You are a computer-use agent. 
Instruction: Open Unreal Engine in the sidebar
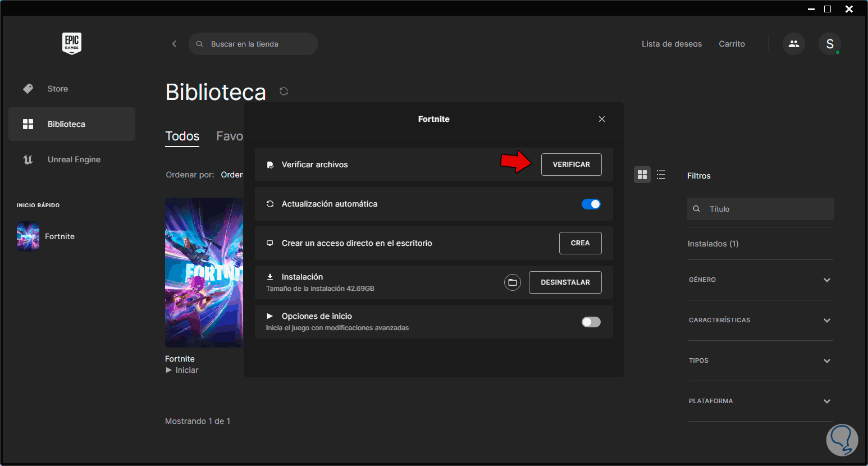pyautogui.click(x=72, y=159)
